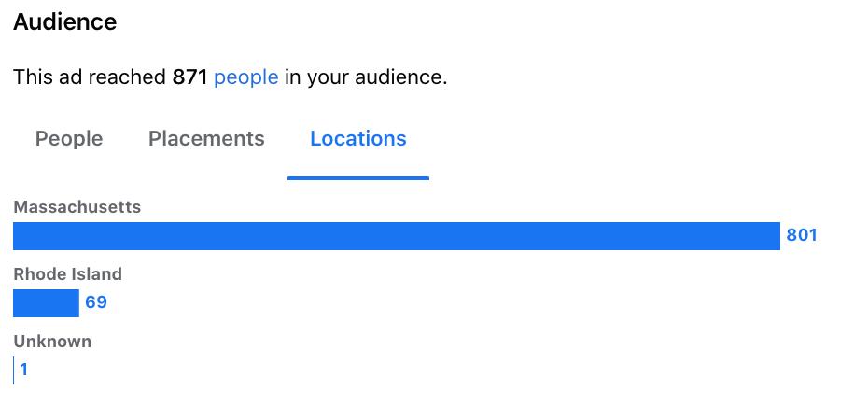This screenshot has height=405, width=868.
Task: Click the Rhode Island location label
Action: [67, 274]
